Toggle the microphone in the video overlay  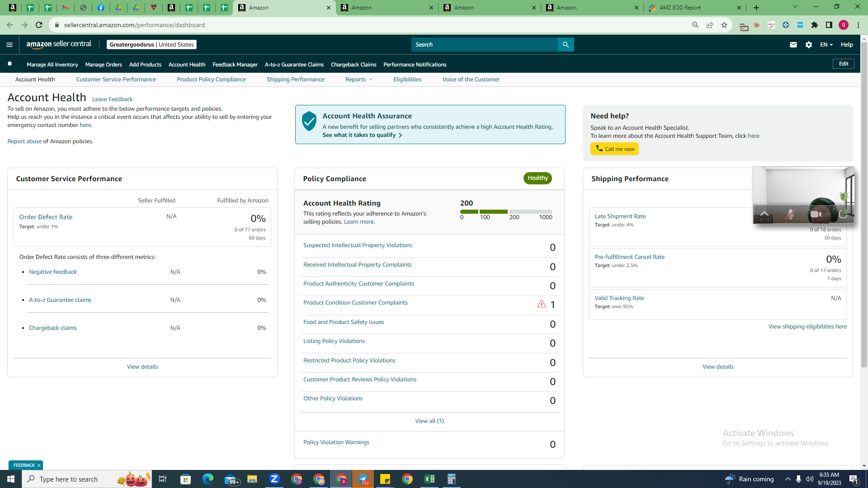coord(790,214)
